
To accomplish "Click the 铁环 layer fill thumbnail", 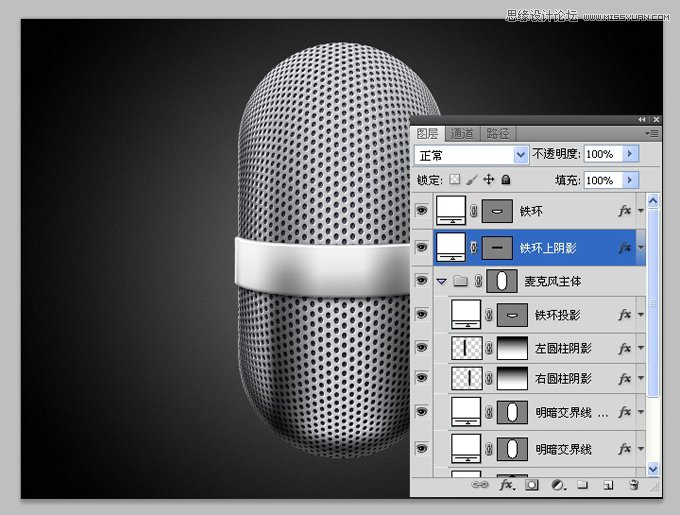I will pos(451,210).
